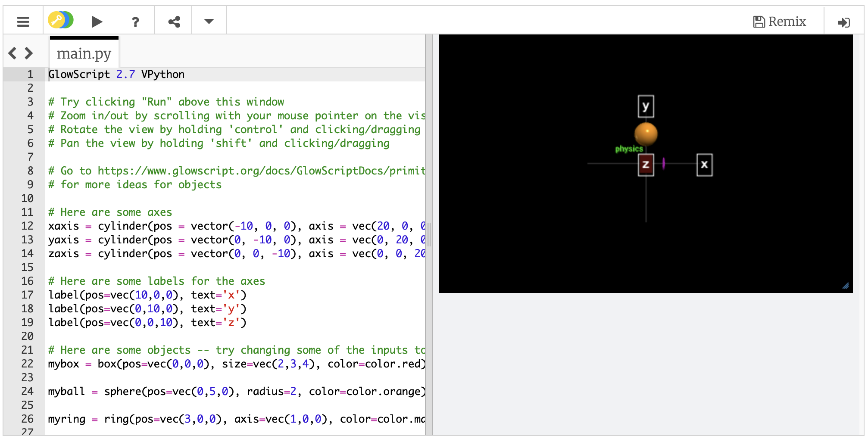Click the right chevron file navigator
Image resolution: width=868 pixels, height=442 pixels.
29,53
